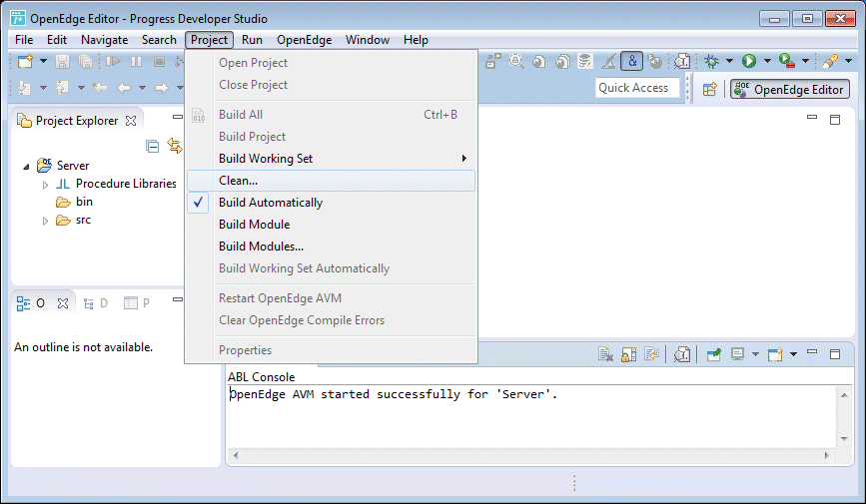Open the Run configurations dropdown arrow
The image size is (866, 504).
click(767, 61)
